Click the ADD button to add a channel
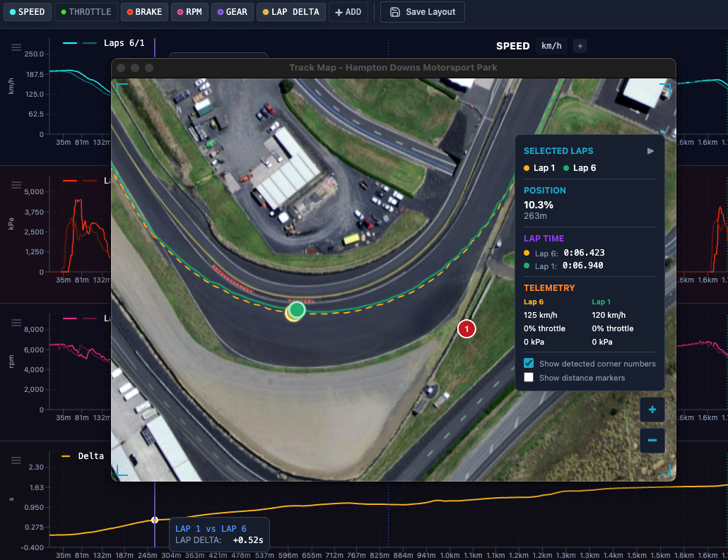Viewport: 728px width, 560px height. (x=348, y=11)
